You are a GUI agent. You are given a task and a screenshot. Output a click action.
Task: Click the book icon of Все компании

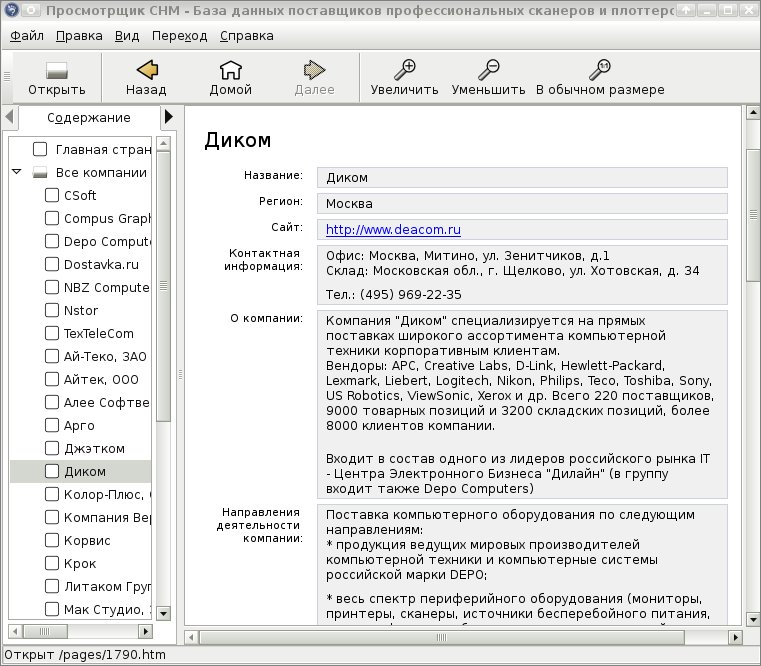(40, 172)
